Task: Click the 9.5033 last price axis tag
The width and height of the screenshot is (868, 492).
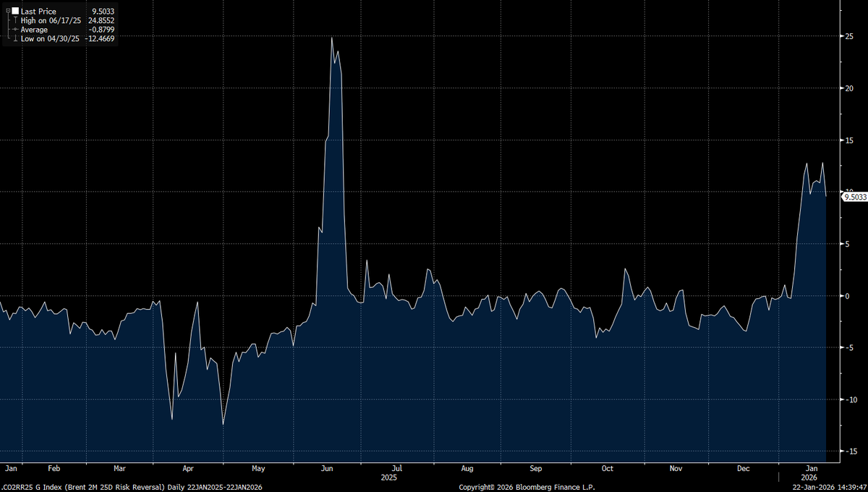Action: coord(854,196)
